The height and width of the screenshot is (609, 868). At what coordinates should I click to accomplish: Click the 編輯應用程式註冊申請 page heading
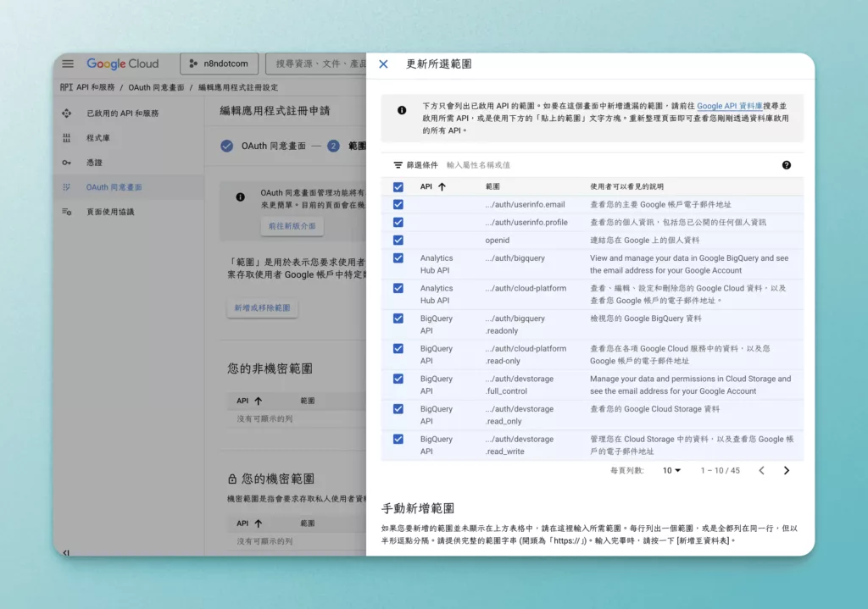(x=275, y=111)
